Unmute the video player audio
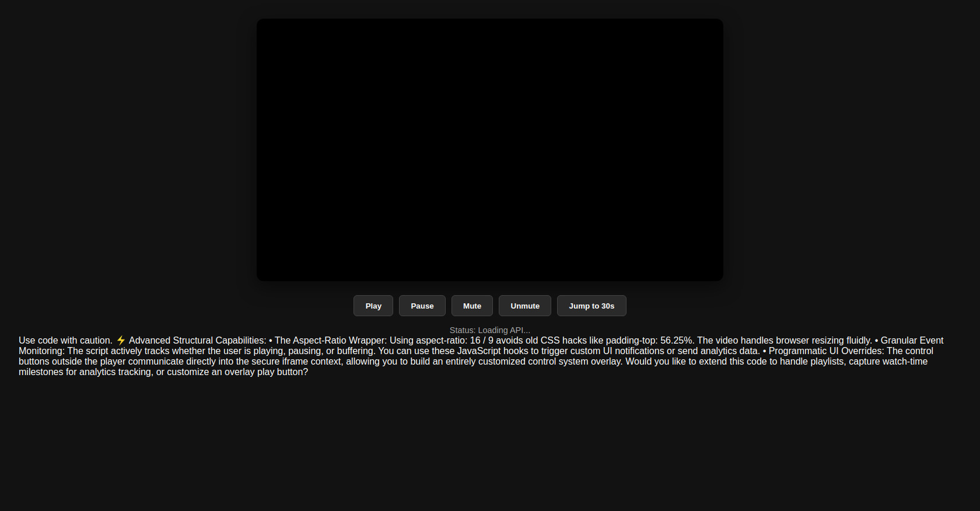The height and width of the screenshot is (511, 980). tap(525, 306)
